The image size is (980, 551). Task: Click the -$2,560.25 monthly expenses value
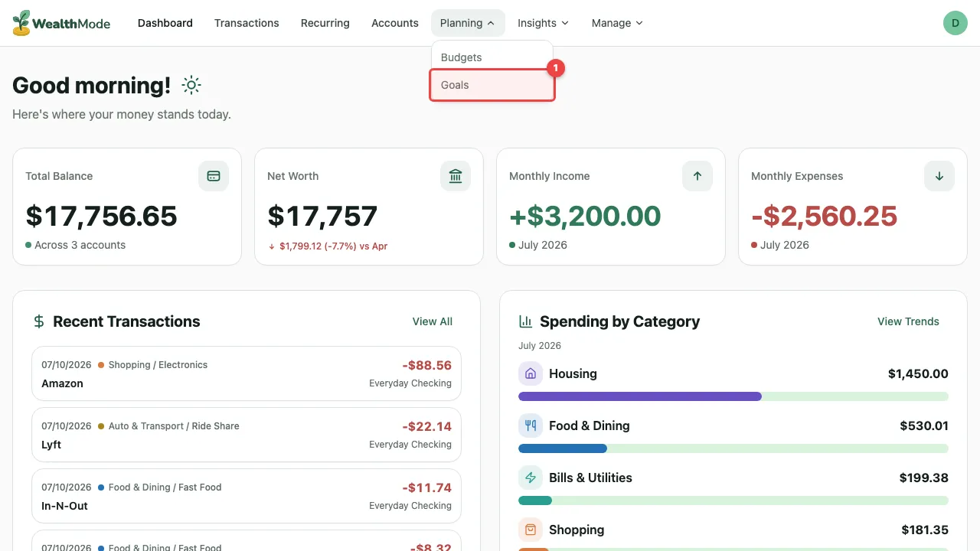pyautogui.click(x=824, y=216)
